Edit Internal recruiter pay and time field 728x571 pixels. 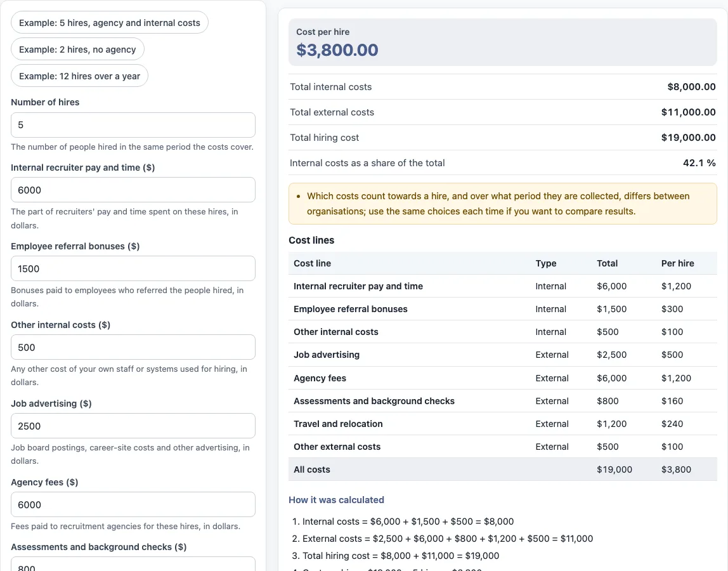(133, 190)
